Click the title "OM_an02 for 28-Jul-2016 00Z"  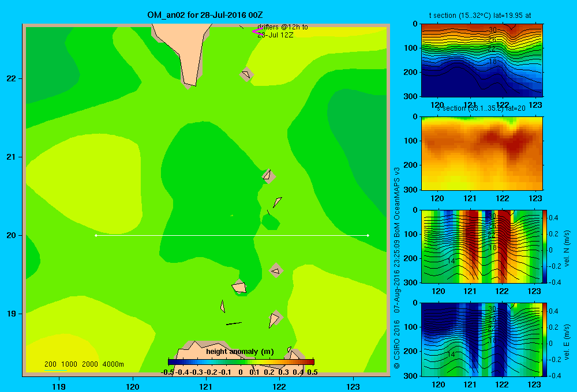pos(205,15)
